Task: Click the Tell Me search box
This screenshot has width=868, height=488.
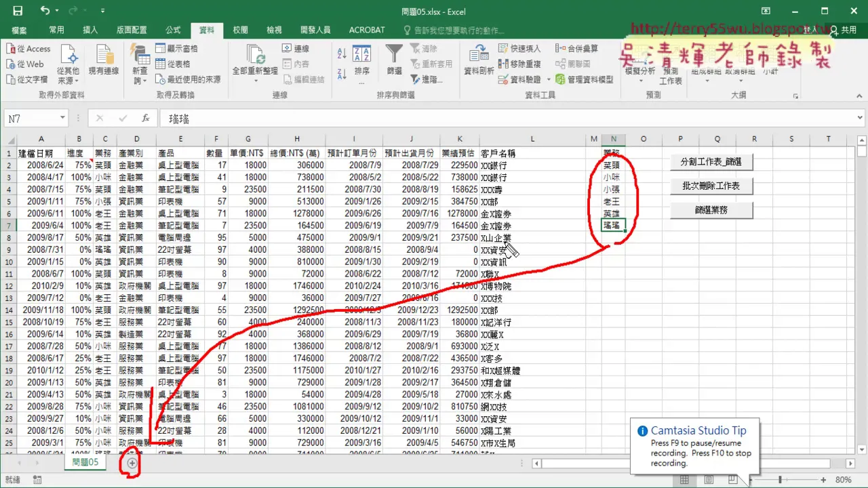Action: [x=454, y=30]
